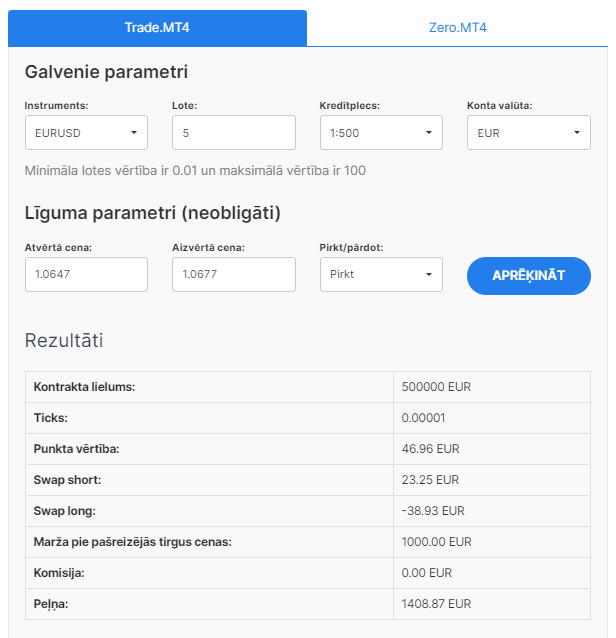The image size is (616, 638).
Task: Focus the Lote input field
Action: tap(234, 133)
